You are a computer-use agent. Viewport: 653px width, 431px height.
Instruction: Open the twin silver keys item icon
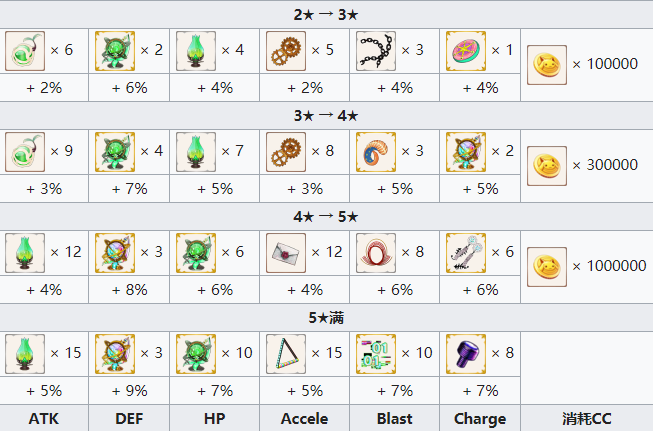466,253
